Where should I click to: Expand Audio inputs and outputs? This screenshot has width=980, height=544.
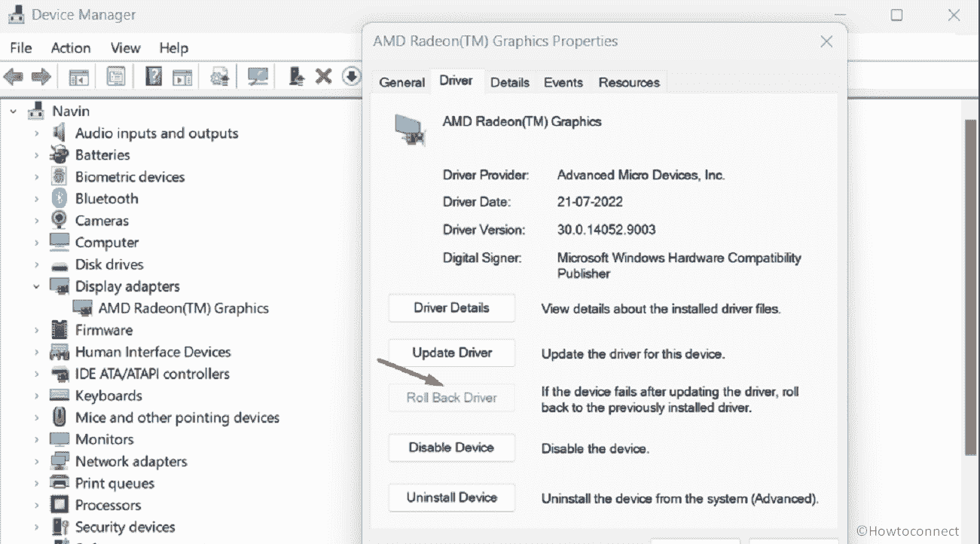35,133
